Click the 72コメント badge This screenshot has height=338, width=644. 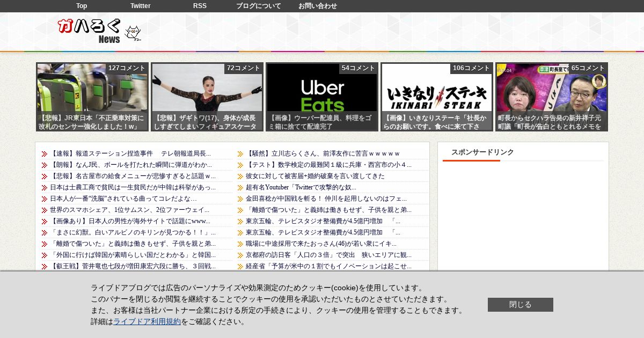coord(243,68)
